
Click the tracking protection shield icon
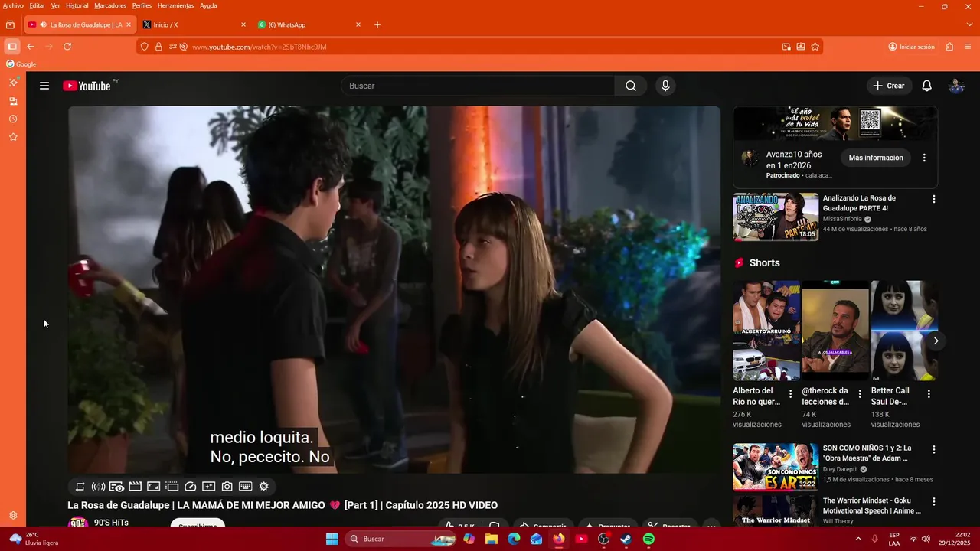click(144, 47)
